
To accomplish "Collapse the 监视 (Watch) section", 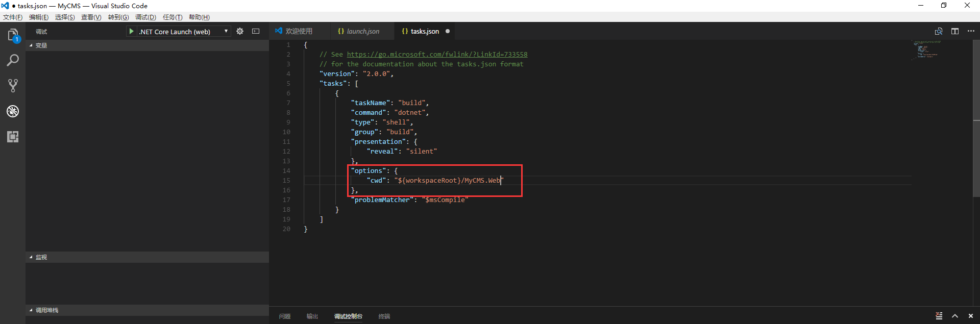I will pyautogui.click(x=147, y=257).
